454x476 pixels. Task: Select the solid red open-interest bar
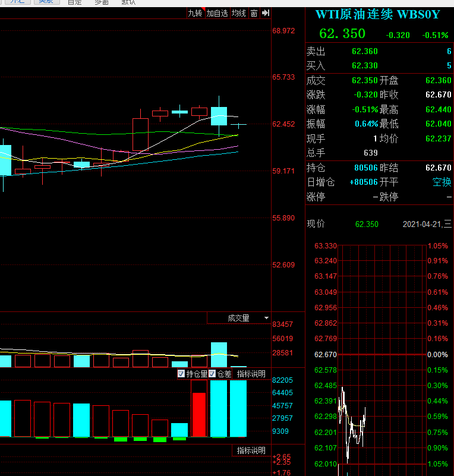pos(199,415)
